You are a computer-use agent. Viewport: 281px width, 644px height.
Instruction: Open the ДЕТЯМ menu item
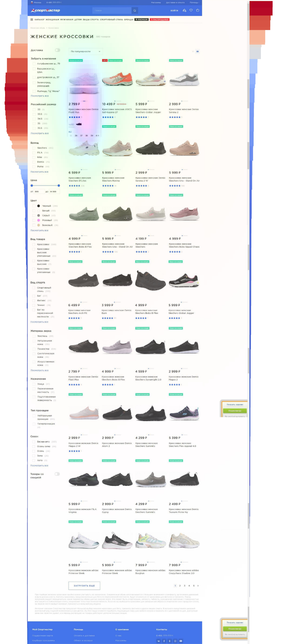78,19
